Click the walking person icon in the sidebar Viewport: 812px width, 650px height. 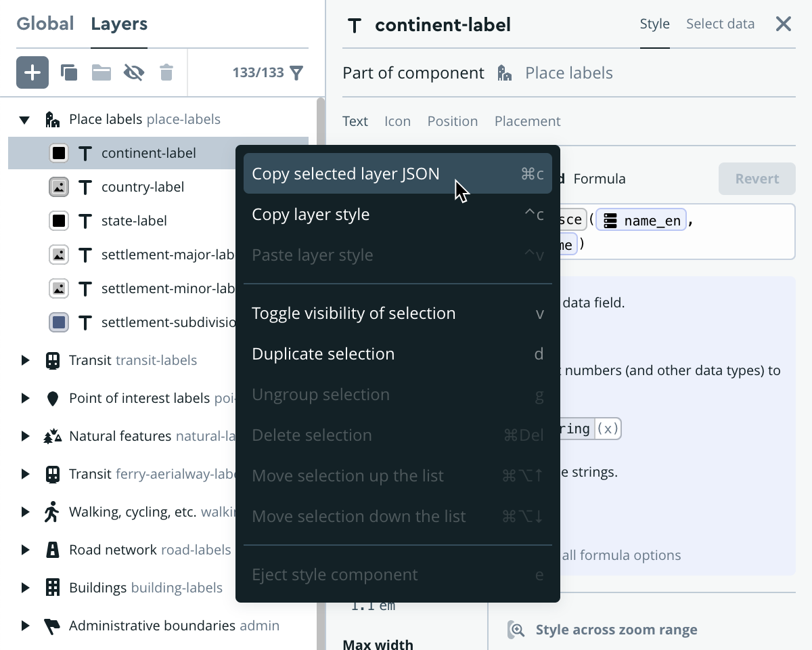point(51,511)
